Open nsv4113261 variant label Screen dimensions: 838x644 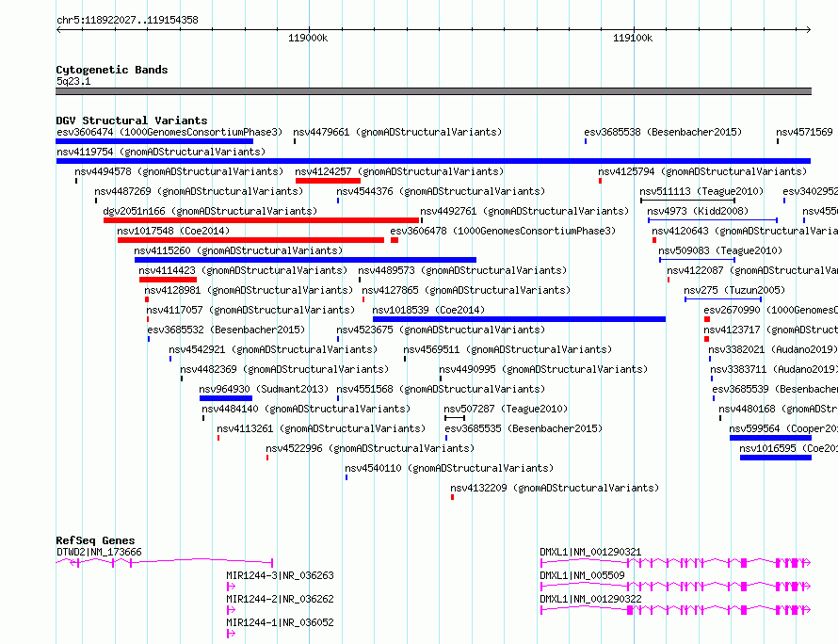(x=321, y=428)
